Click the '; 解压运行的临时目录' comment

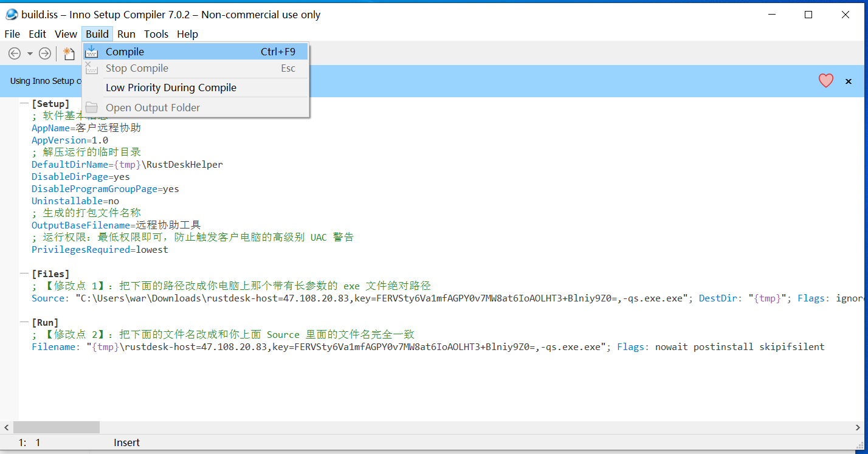coord(86,153)
